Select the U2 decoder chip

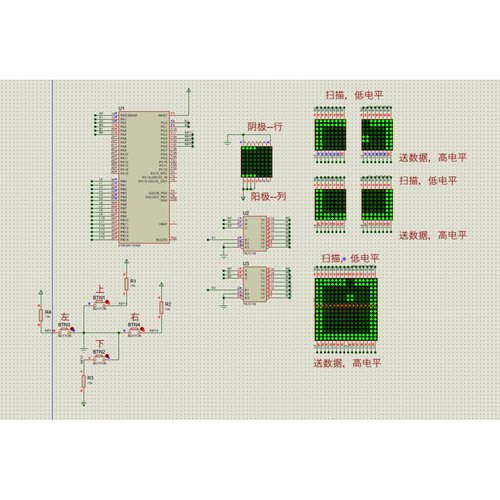255,233
